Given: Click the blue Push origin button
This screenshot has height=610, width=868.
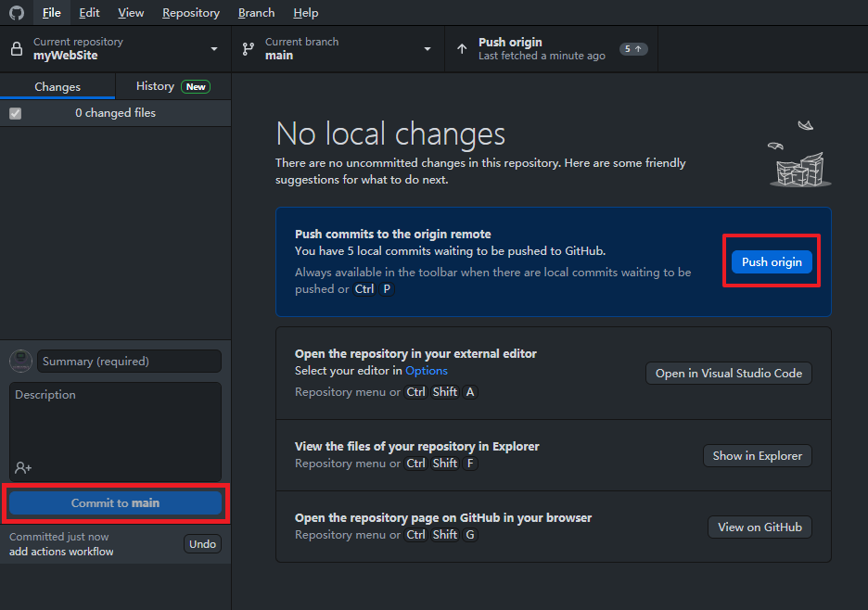Looking at the screenshot, I should click(x=772, y=262).
